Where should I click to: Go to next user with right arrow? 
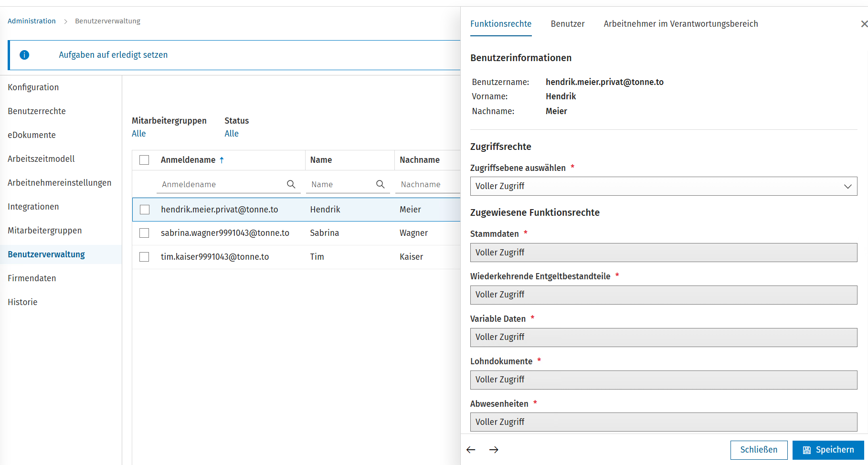[x=494, y=450]
